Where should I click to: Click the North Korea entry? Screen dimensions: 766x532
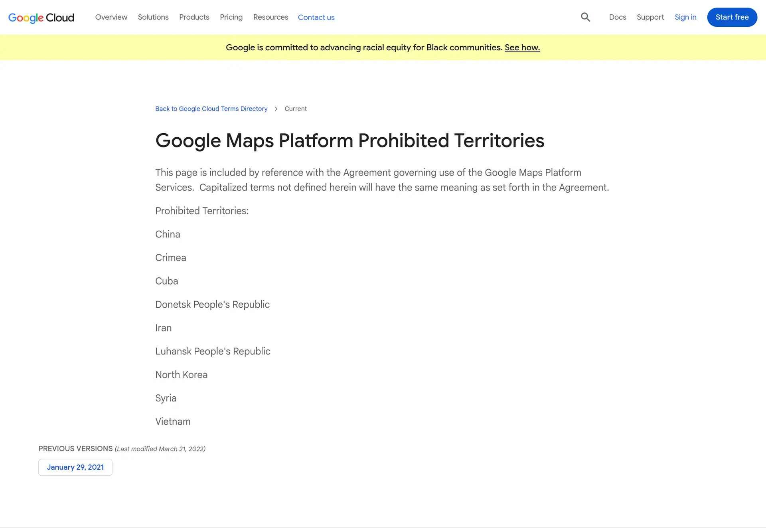(x=182, y=375)
